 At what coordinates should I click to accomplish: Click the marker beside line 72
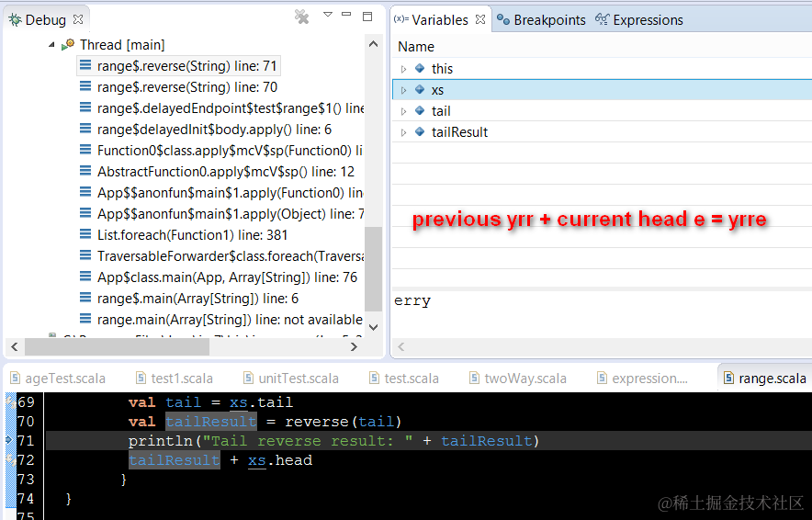pyautogui.click(x=10, y=460)
